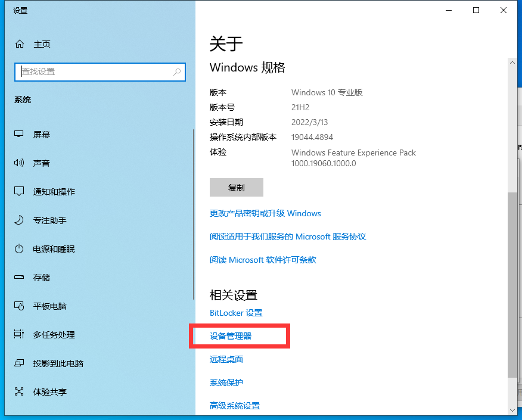Open 远程桌面 remote desktop link
This screenshot has height=420, width=522.
(226, 359)
